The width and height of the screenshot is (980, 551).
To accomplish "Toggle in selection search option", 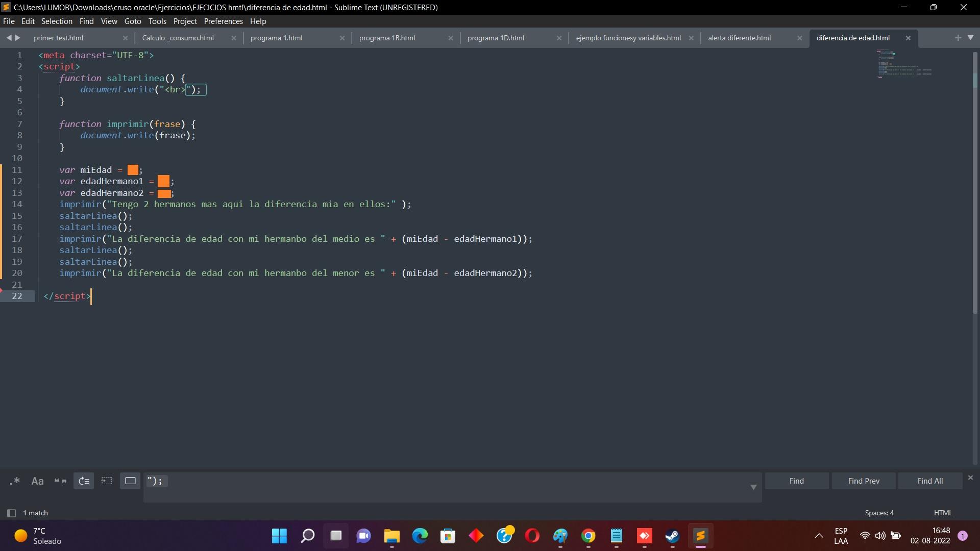I will point(107,481).
